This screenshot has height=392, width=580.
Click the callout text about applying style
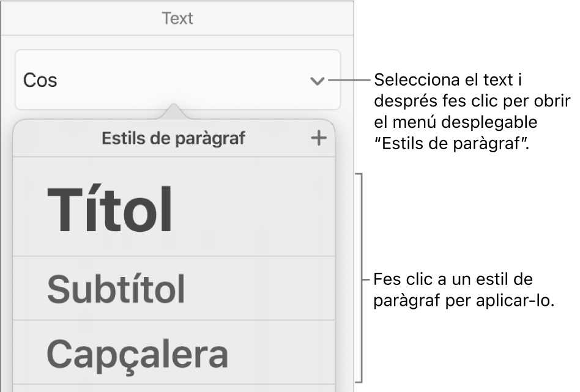coord(462,290)
